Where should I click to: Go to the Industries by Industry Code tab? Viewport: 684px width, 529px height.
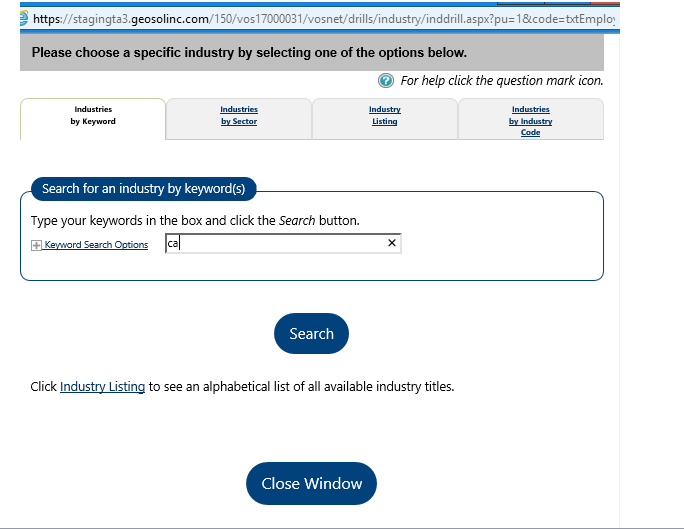530,120
